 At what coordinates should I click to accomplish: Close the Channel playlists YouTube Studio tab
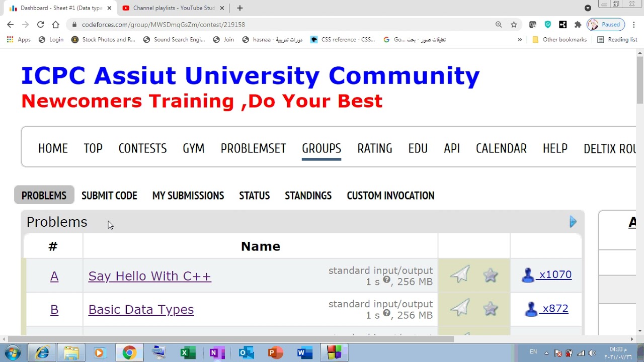point(222,8)
